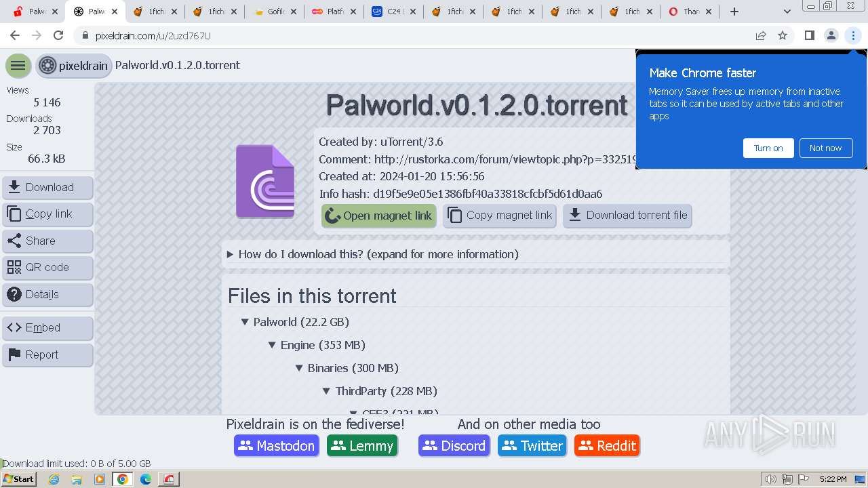Image resolution: width=868 pixels, height=488 pixels.
Task: Click the rustorka.com comment URL
Action: [505, 159]
